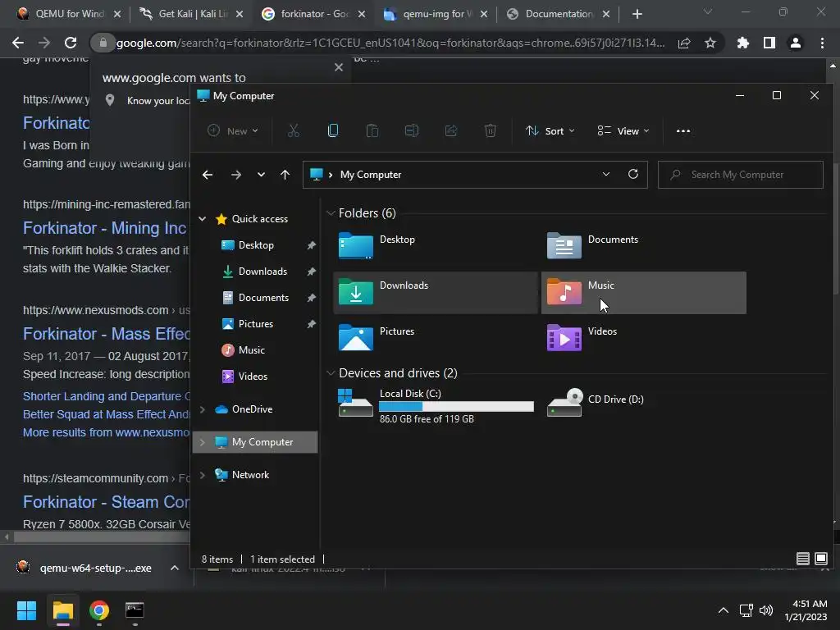Open the New dropdown in Explorer toolbar
840x630 pixels.
click(x=233, y=130)
